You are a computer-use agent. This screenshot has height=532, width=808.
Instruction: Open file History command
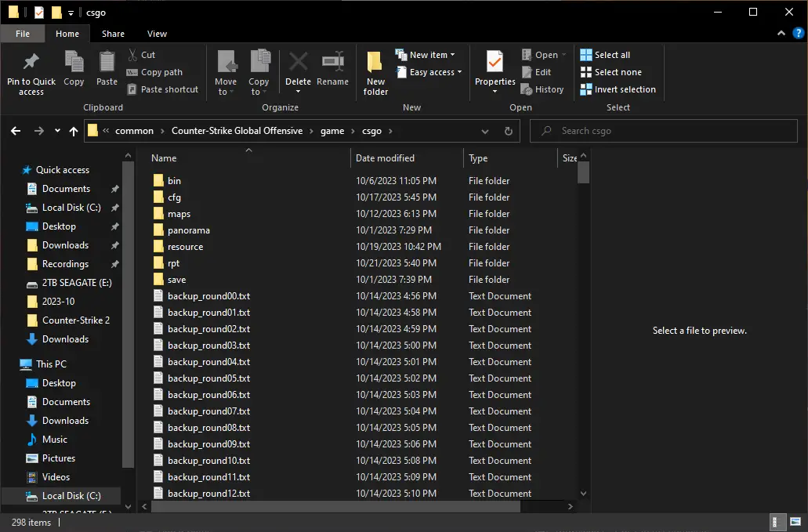[x=542, y=89]
